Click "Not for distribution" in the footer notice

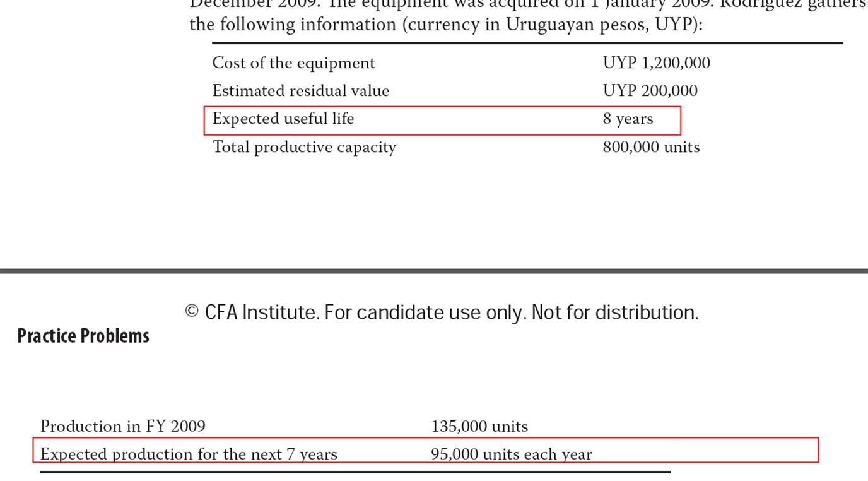click(614, 312)
